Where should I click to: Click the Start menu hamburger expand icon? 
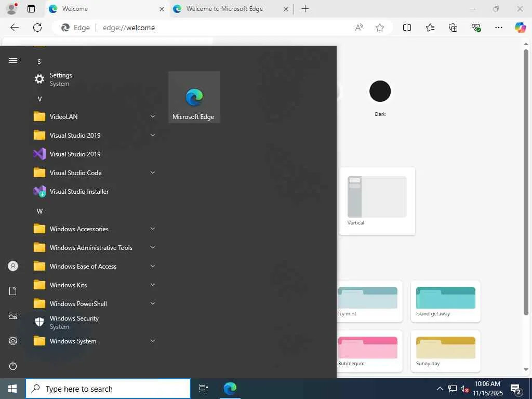click(x=13, y=60)
